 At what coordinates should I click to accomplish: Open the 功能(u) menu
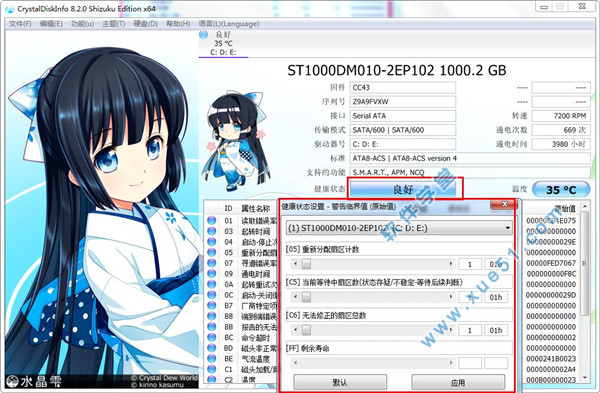pos(82,24)
